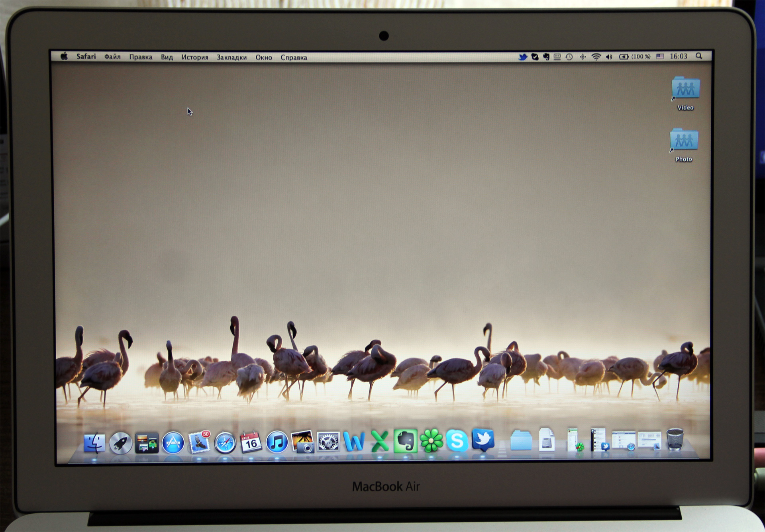The width and height of the screenshot is (765, 532).
Task: Open Evernote elephant icon in dock
Action: pyautogui.click(x=406, y=441)
